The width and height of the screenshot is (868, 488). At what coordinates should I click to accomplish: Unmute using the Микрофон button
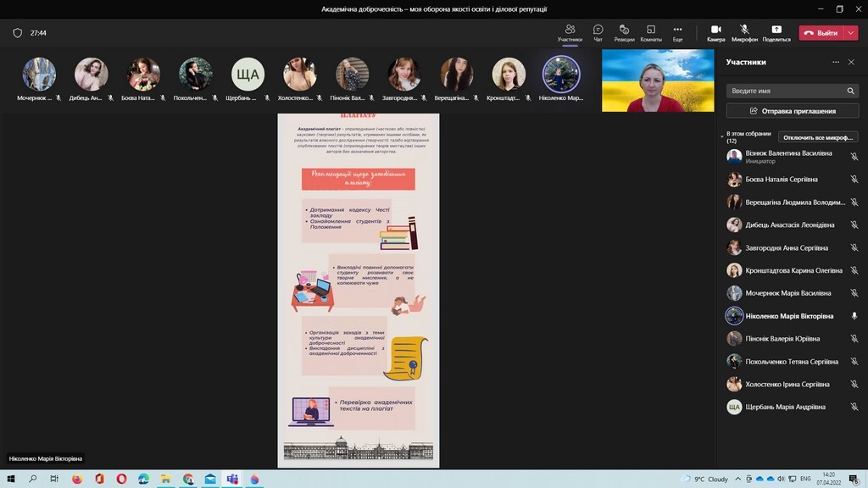pos(744,32)
